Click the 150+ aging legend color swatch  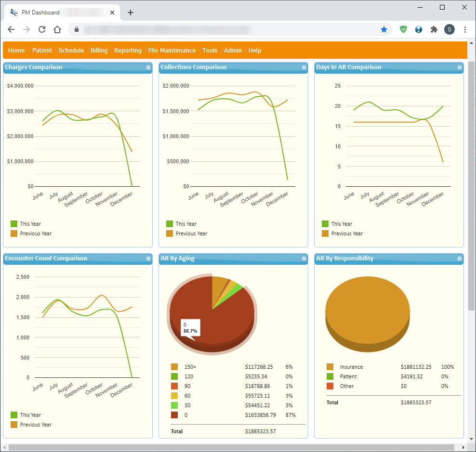173,367
